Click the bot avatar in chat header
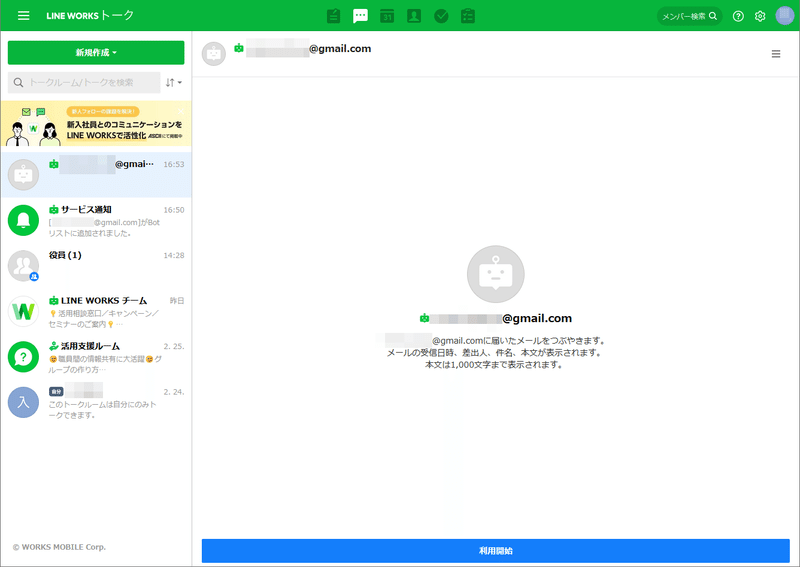Screen dimensions: 800x567 tap(214, 54)
